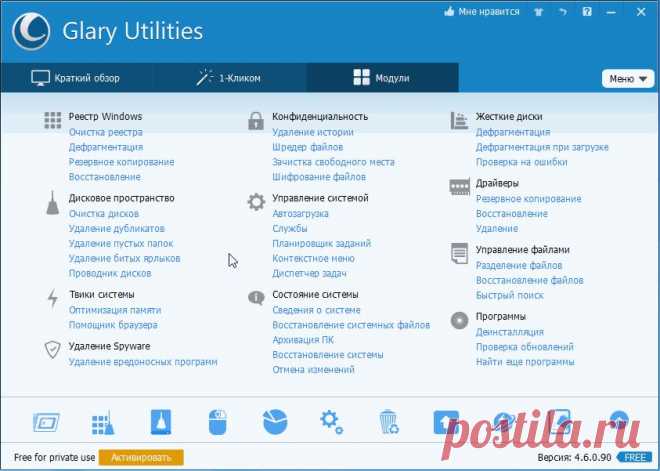660x471 pixels.
Task: Click the Состояние системы info bubble icon
Action: click(256, 298)
